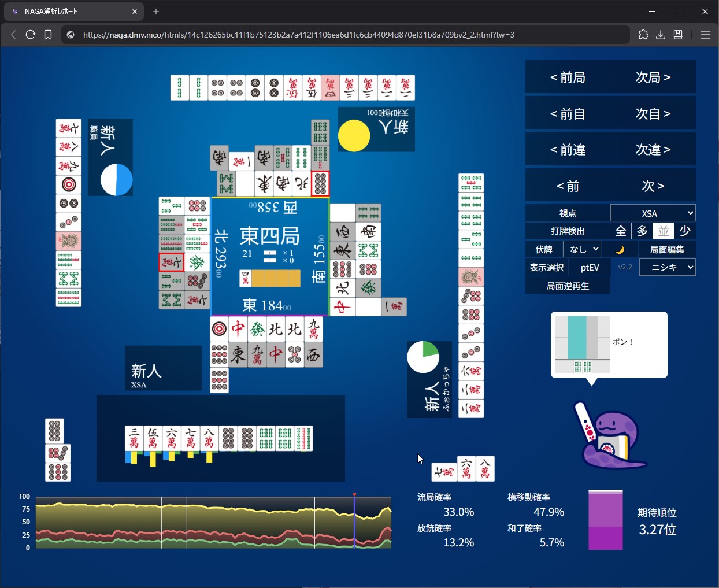This screenshot has height=588, width=719.
Task: Open the browser extensions puzzle icon
Action: [x=643, y=35]
